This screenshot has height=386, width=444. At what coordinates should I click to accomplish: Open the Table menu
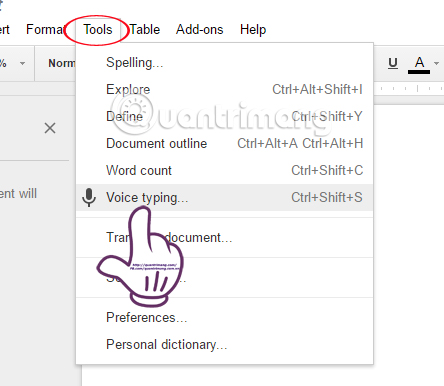tap(145, 30)
